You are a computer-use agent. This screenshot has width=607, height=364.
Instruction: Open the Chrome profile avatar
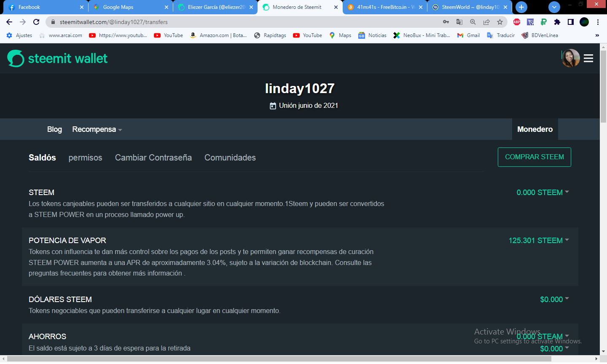coord(584,22)
